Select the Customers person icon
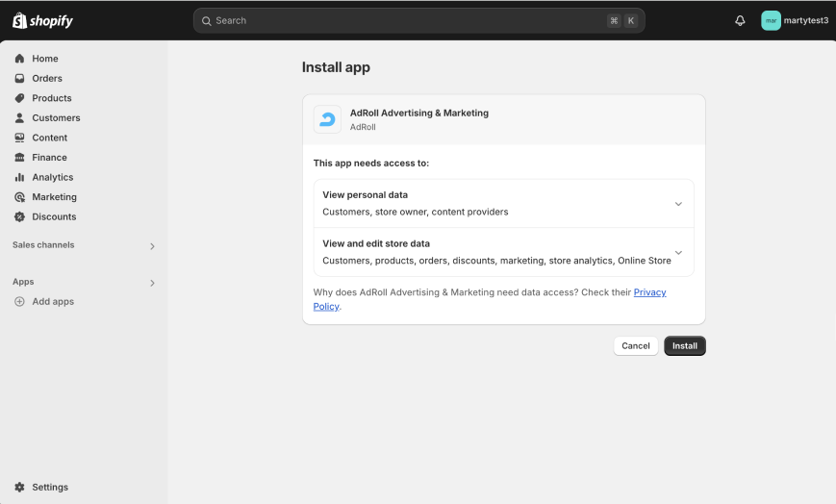The width and height of the screenshot is (836, 504). (x=19, y=118)
